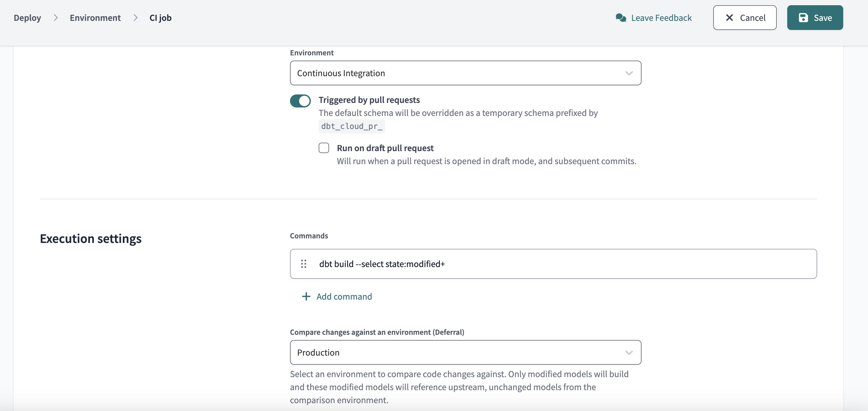This screenshot has height=411, width=868.
Task: Check Run on draft pull request checkbox
Action: (324, 148)
